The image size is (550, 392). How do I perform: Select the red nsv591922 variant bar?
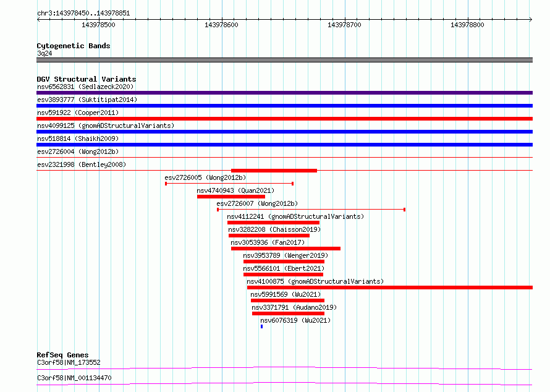coord(284,119)
